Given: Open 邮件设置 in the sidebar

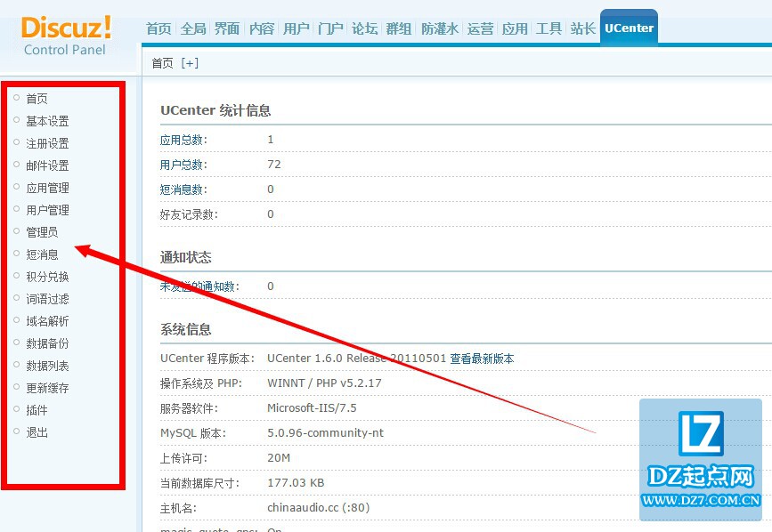Looking at the screenshot, I should click(47, 165).
